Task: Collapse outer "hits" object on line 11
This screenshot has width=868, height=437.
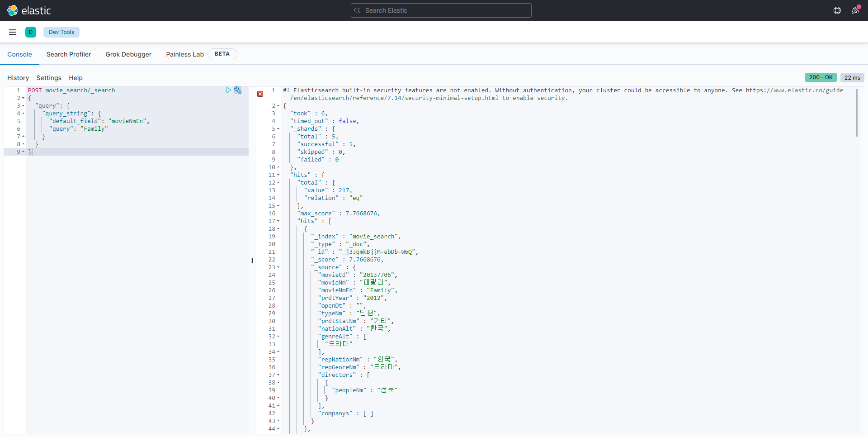Action: (278, 175)
